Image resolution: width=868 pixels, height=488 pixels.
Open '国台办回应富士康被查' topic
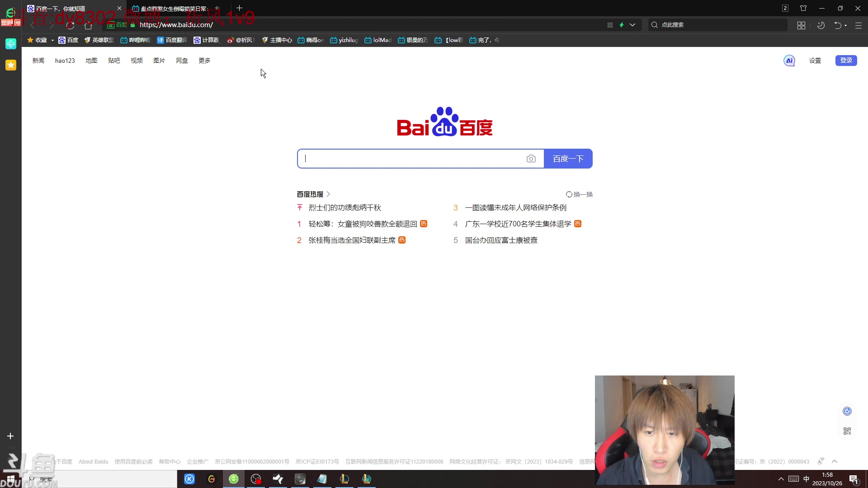click(x=501, y=240)
